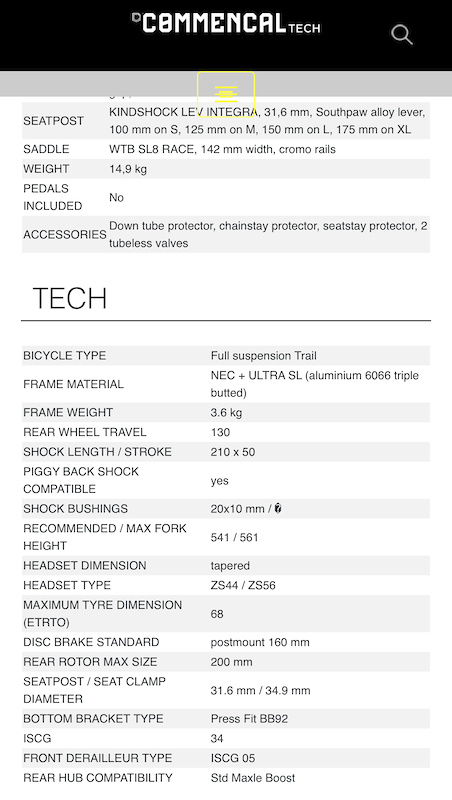Open the search magnifier icon
This screenshot has width=452, height=800.
coord(401,35)
